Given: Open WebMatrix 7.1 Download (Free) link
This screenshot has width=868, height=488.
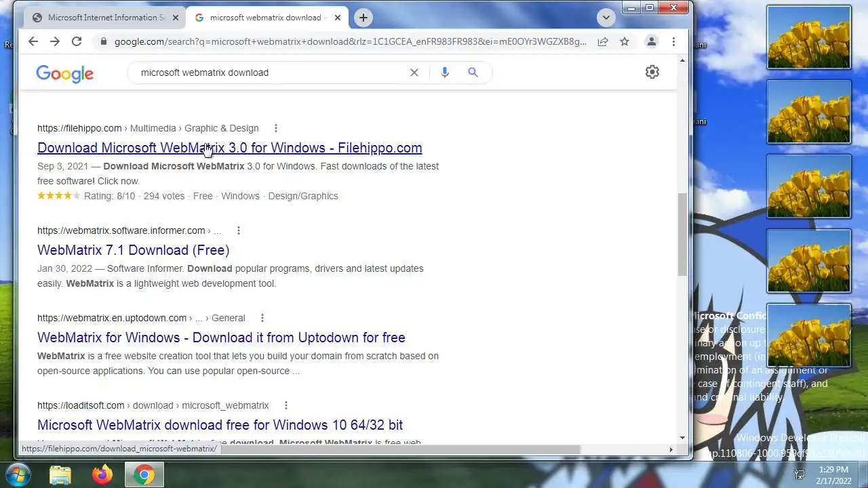Looking at the screenshot, I should click(x=133, y=250).
